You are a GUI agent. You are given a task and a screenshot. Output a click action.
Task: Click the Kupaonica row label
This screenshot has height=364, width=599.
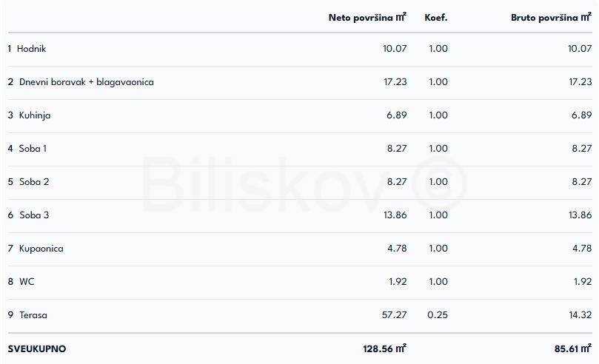point(41,249)
